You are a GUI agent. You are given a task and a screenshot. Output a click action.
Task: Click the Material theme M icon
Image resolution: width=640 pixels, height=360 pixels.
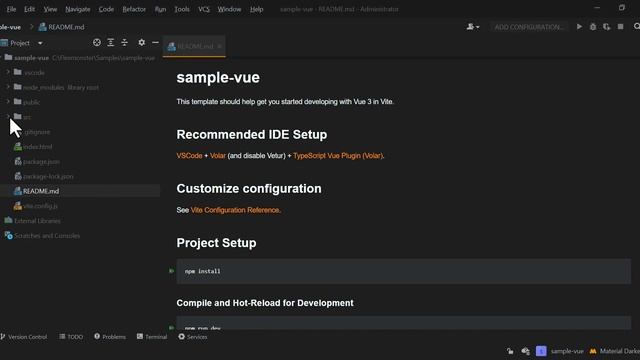(593, 351)
